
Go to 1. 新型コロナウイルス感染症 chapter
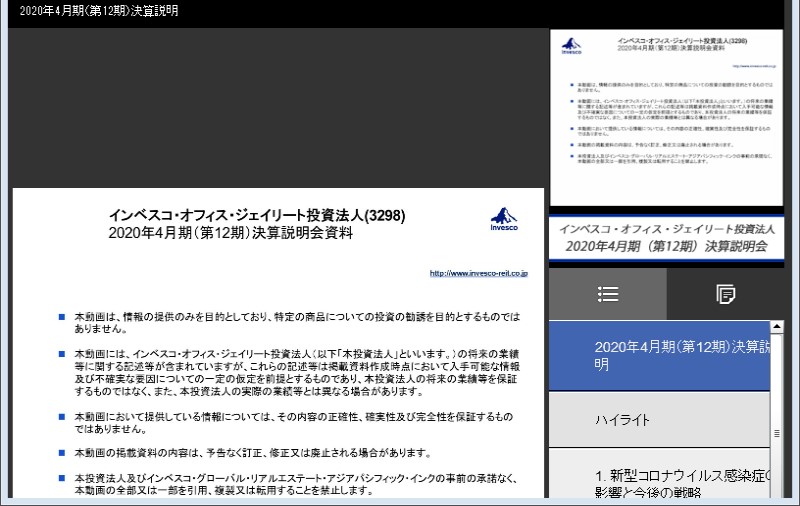[659, 474]
